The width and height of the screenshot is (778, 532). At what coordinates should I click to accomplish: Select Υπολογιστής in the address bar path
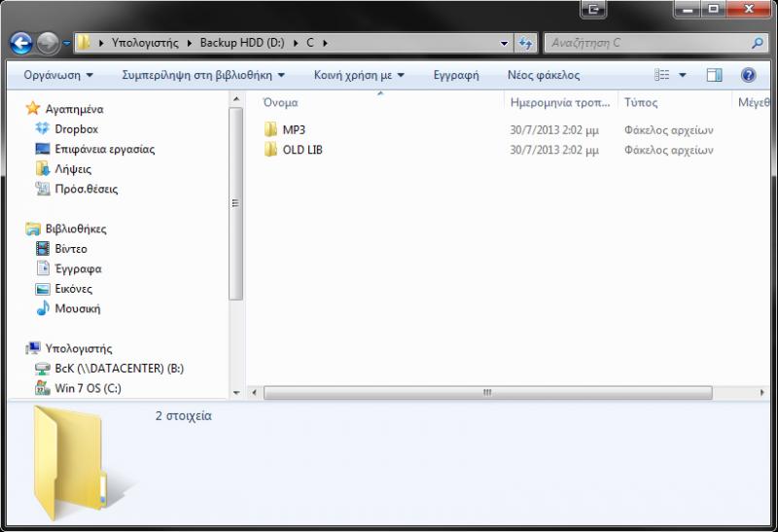(145, 43)
